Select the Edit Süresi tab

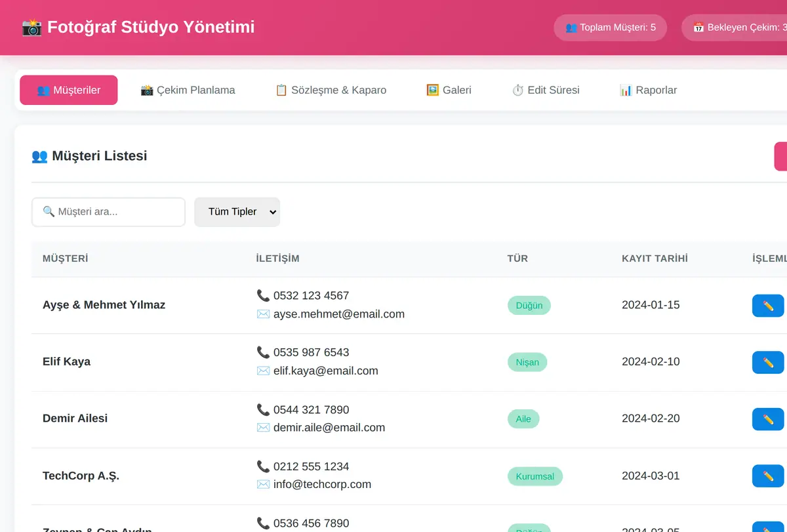pyautogui.click(x=546, y=91)
